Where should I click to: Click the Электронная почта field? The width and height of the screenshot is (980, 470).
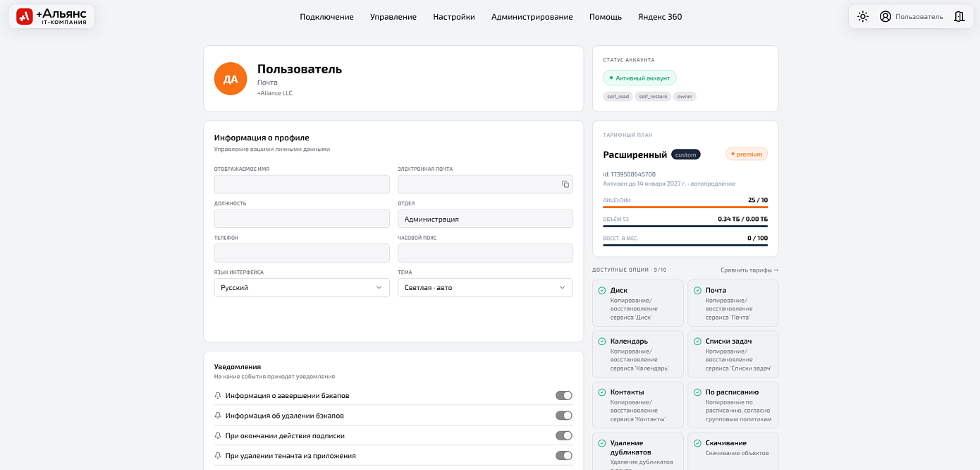[x=486, y=184]
